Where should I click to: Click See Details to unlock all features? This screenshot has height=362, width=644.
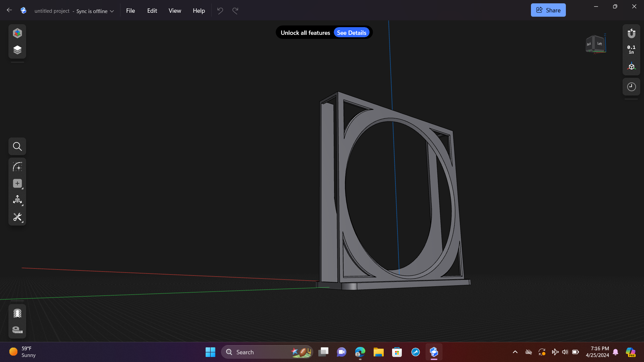pos(351,32)
